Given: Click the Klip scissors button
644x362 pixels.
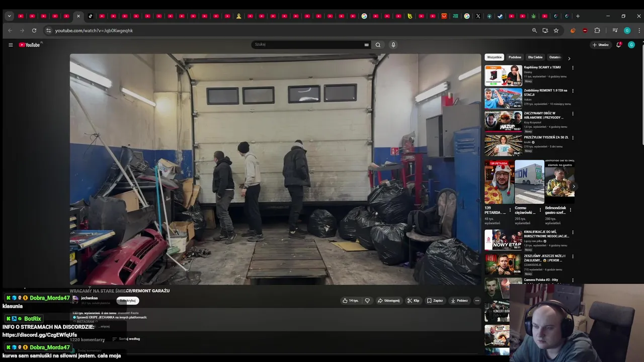Looking at the screenshot, I should pyautogui.click(x=413, y=301).
